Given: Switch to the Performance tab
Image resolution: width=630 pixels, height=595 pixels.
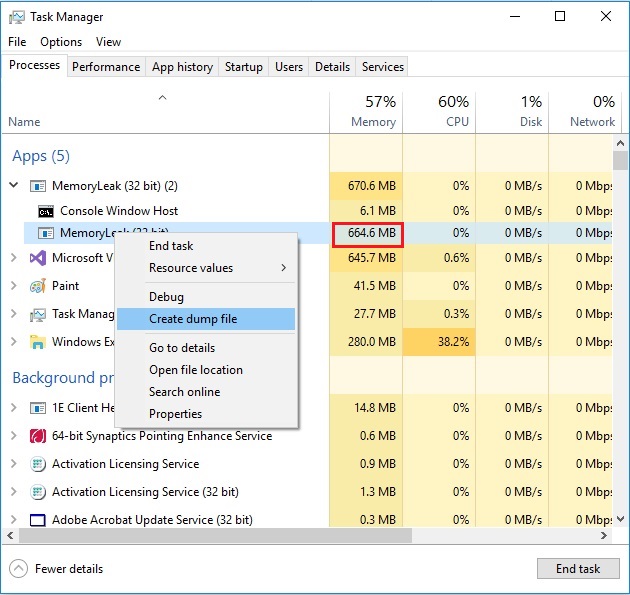Looking at the screenshot, I should point(106,67).
